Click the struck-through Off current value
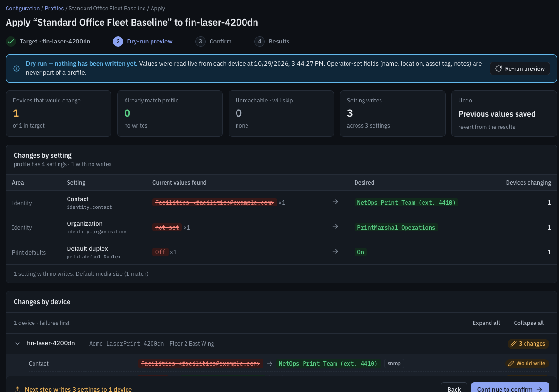 [x=161, y=252]
